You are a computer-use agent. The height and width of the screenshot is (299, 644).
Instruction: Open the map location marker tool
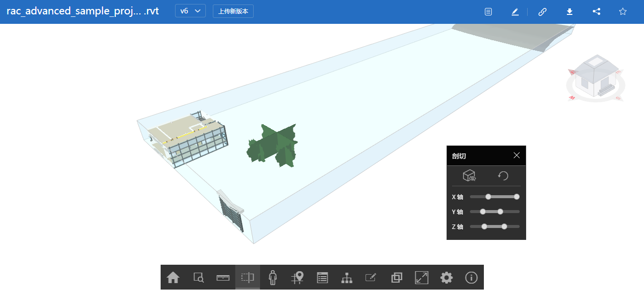(x=297, y=278)
